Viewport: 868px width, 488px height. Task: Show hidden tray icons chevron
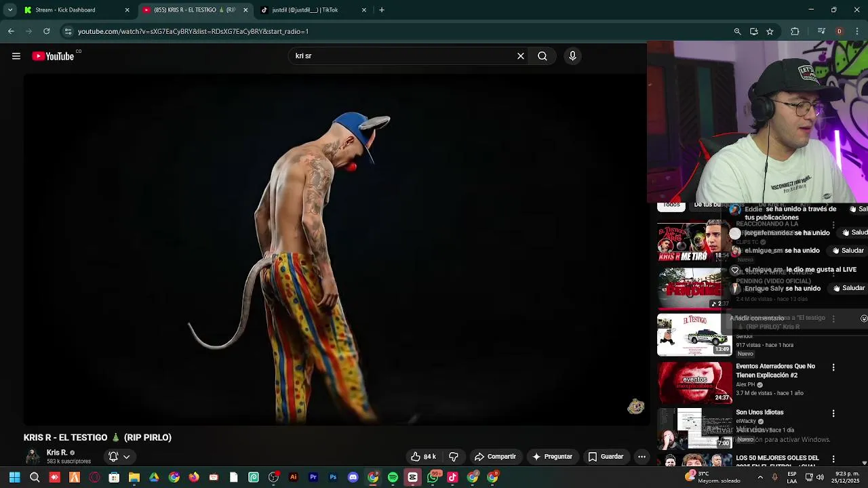(x=760, y=478)
